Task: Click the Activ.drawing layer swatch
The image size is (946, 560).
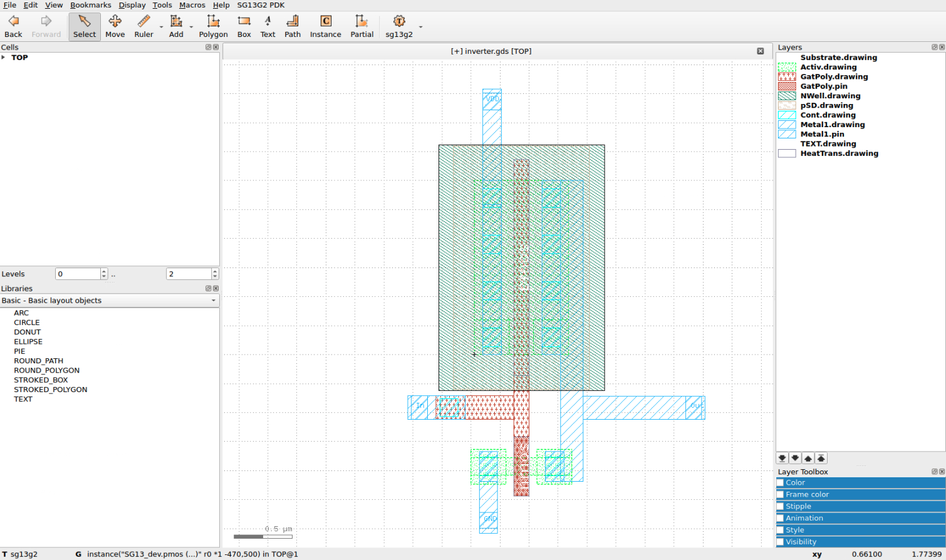Action: pos(787,67)
